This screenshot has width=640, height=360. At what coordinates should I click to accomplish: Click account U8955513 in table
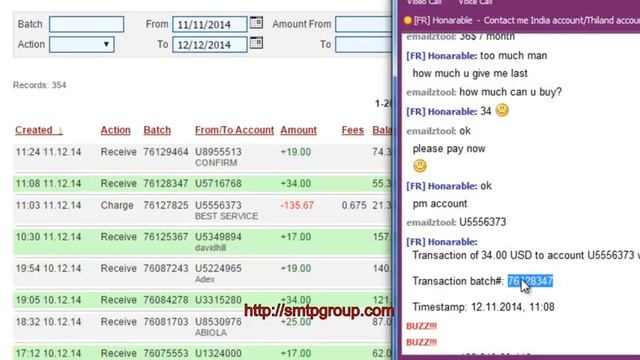pos(218,152)
